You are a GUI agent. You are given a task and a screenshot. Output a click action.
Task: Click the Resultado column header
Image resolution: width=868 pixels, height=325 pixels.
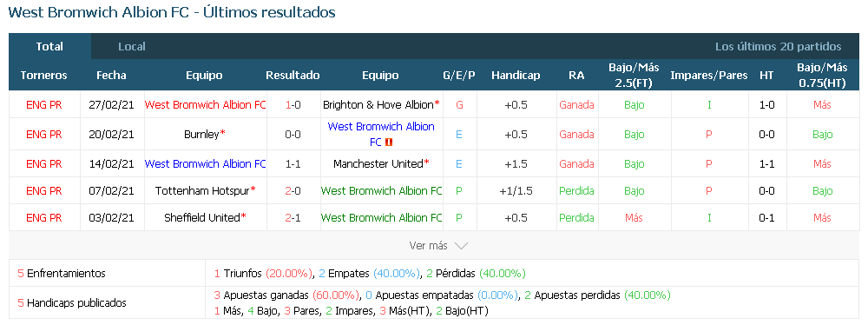293,76
